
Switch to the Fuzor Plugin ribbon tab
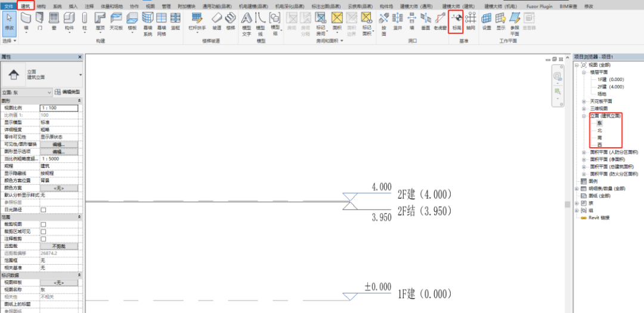[x=538, y=7]
